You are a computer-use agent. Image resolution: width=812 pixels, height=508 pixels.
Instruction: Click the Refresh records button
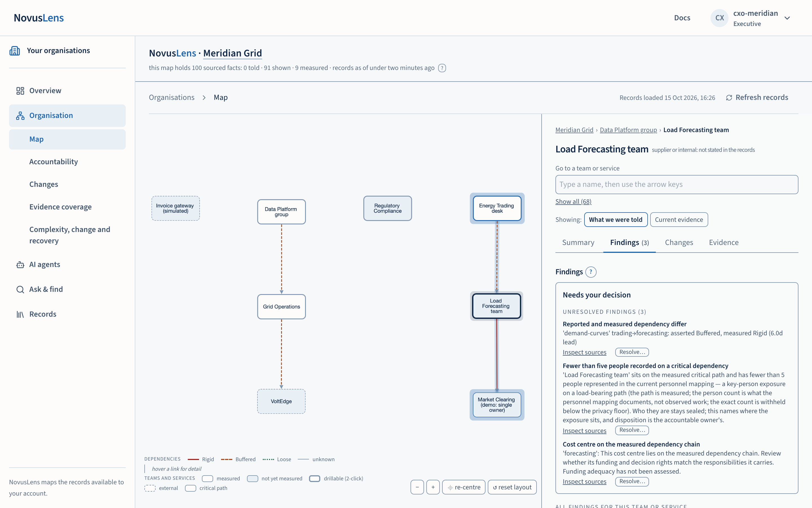click(x=757, y=98)
